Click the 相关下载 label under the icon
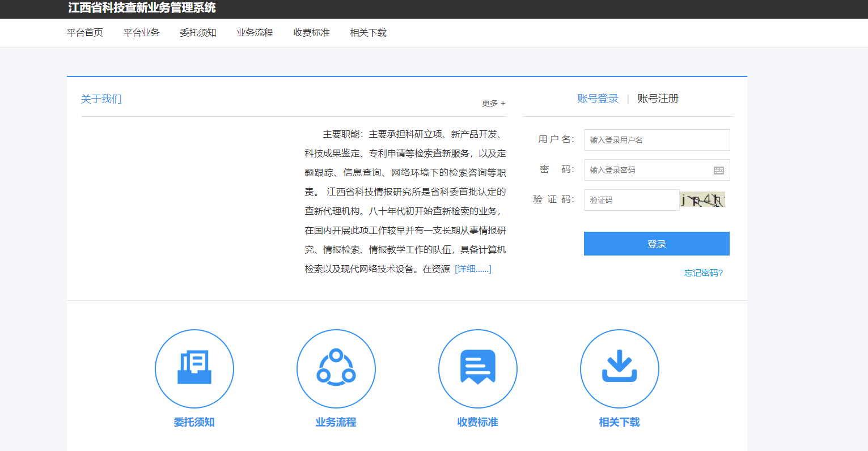Image resolution: width=868 pixels, height=451 pixels. pyautogui.click(x=620, y=422)
